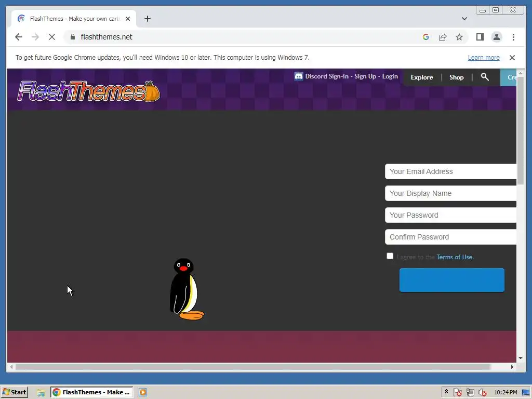The image size is (532, 399).
Task: View site information lock icon
Action: tap(73, 37)
